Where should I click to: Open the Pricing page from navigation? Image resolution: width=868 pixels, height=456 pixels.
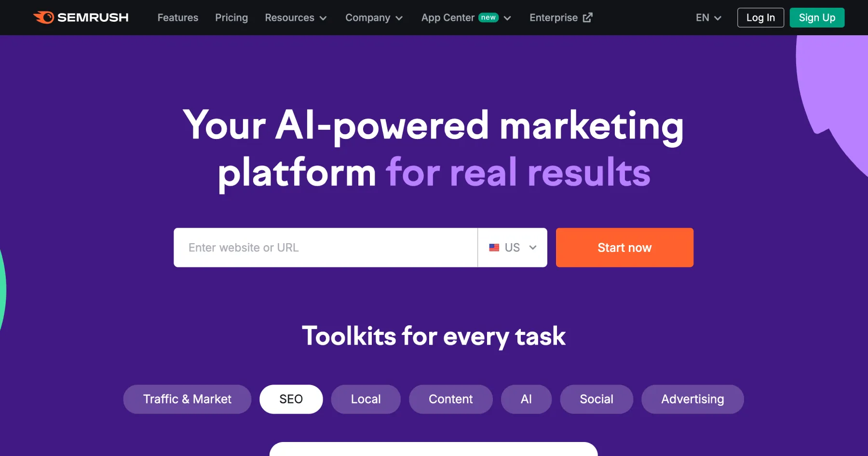231,18
